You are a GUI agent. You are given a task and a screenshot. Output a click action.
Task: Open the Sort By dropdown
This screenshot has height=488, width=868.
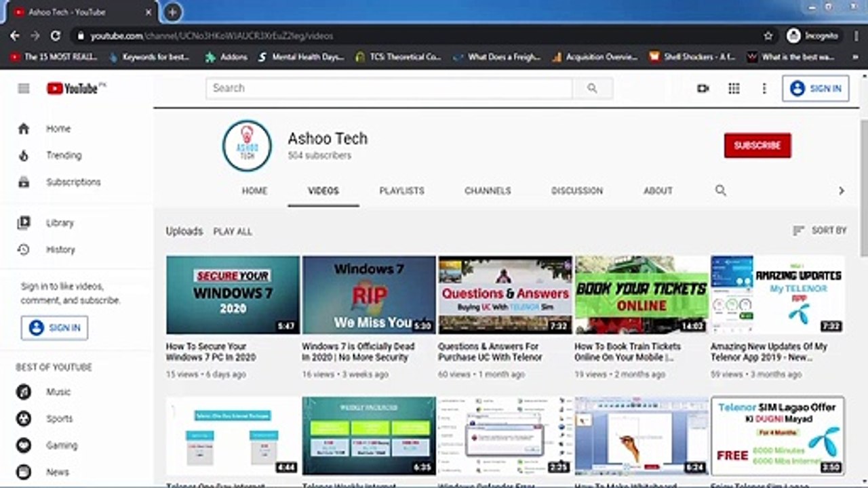(820, 230)
